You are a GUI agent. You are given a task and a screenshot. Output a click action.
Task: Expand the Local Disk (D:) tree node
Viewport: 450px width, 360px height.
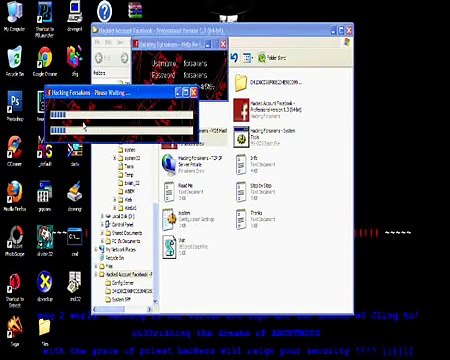[102, 216]
